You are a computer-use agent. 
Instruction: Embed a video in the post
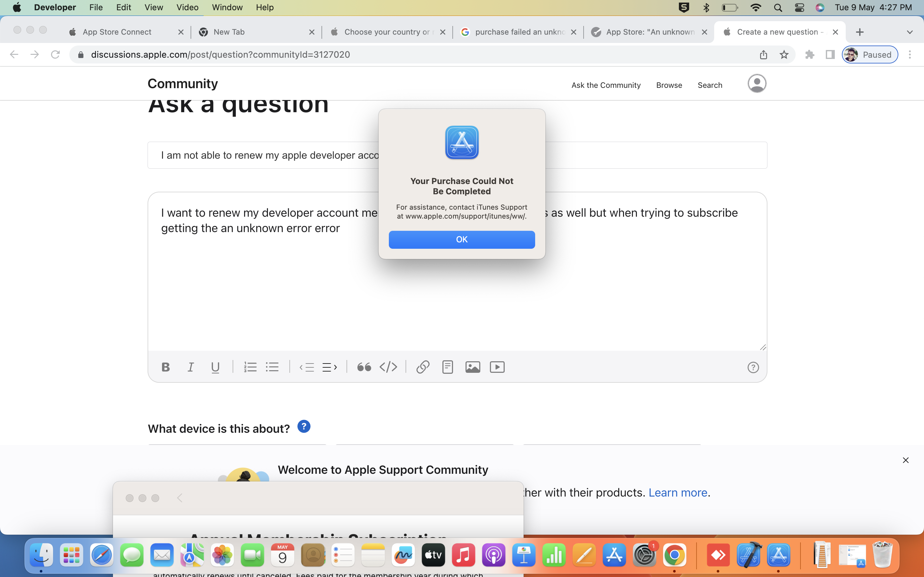tap(497, 367)
